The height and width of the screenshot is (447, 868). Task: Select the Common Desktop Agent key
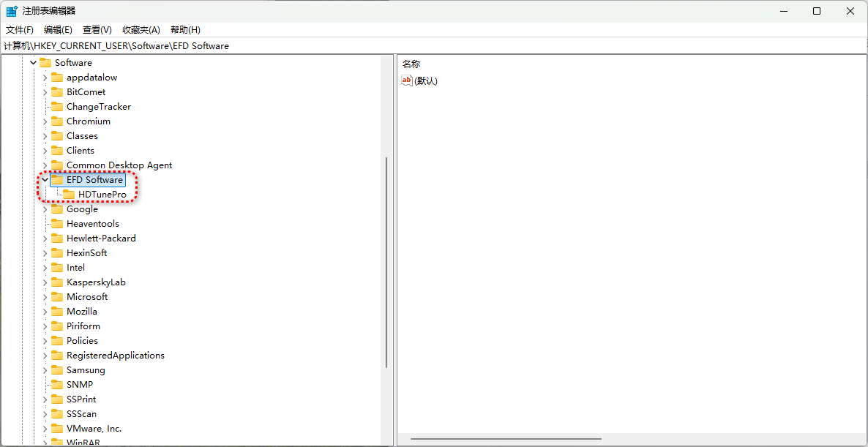(x=119, y=165)
